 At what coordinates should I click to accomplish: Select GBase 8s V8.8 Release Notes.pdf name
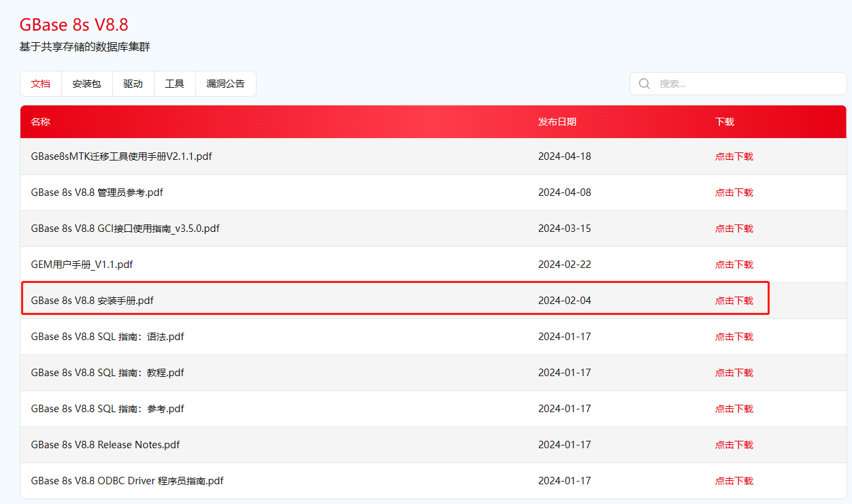[x=105, y=445]
